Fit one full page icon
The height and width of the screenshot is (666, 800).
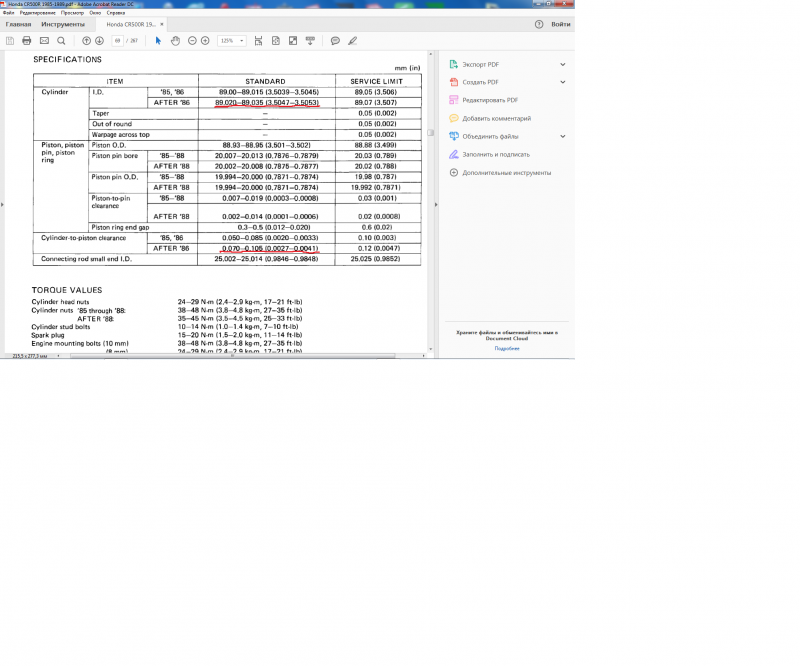tap(276, 41)
